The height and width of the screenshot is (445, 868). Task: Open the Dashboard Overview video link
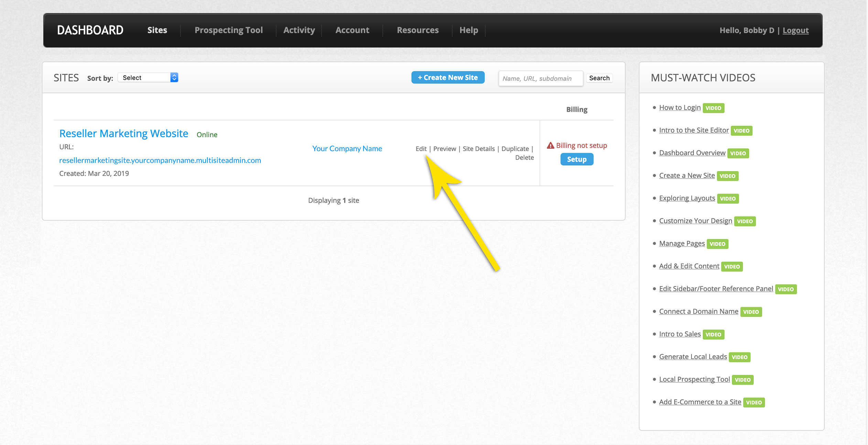coord(692,153)
